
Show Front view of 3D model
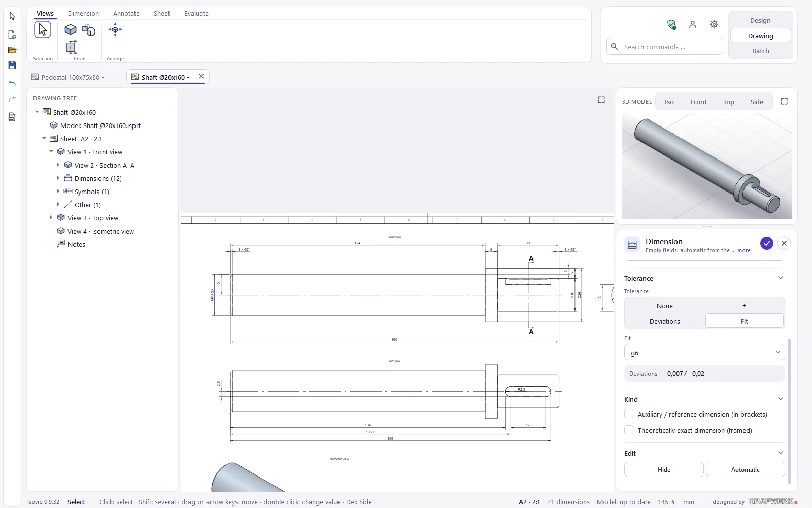[698, 102]
